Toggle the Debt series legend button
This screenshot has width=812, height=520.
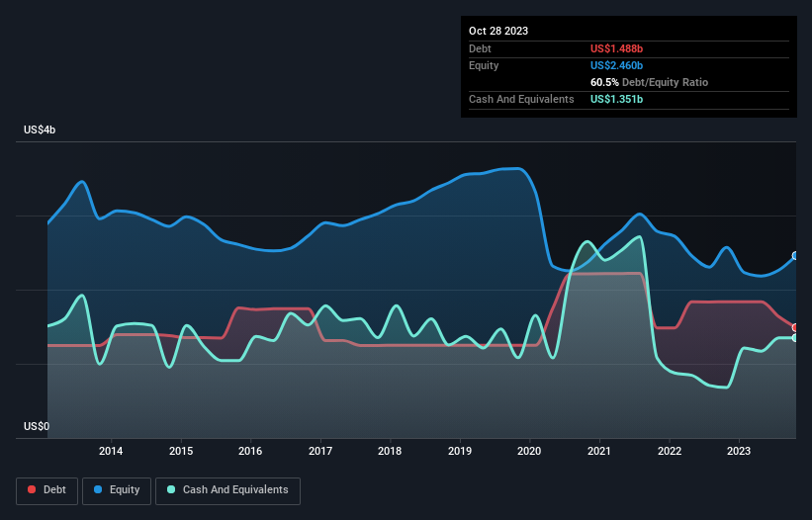pos(46,490)
